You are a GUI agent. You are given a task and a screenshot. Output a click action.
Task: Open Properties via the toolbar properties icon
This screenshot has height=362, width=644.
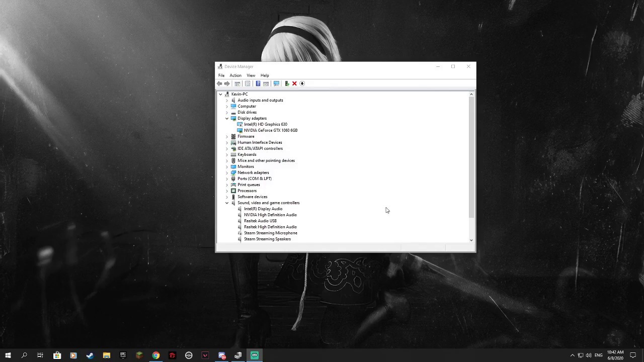248,83
